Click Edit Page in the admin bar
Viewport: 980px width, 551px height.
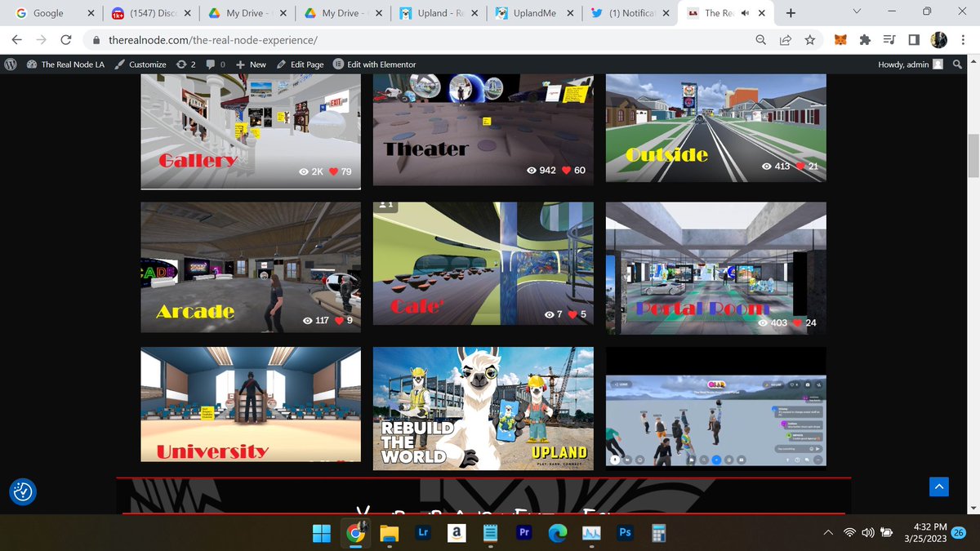click(x=301, y=64)
